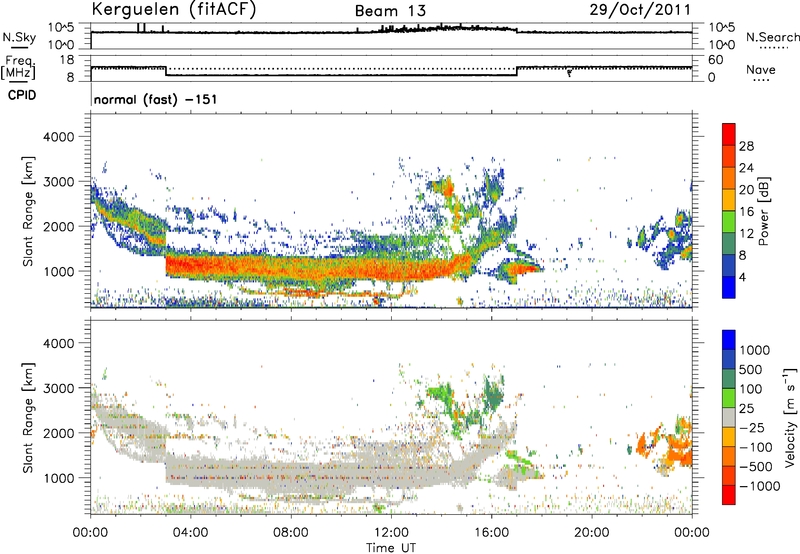Click the solid line sample under N.Sky
Image resolution: width=800 pixels, height=554 pixels.
(x=19, y=47)
